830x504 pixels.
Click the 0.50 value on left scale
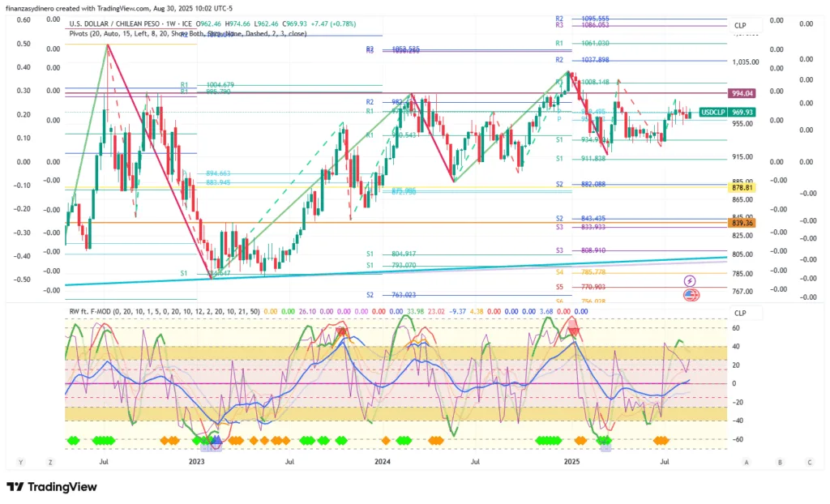click(24, 44)
